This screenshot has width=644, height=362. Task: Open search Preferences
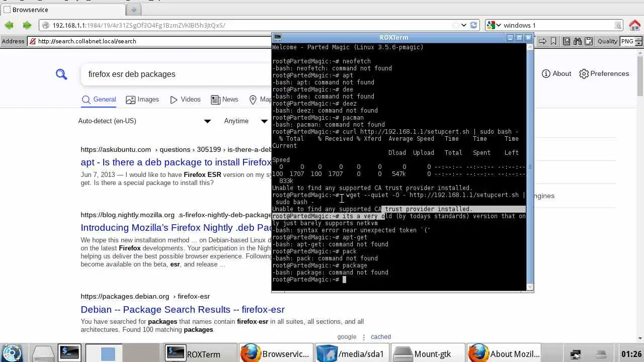click(x=604, y=73)
